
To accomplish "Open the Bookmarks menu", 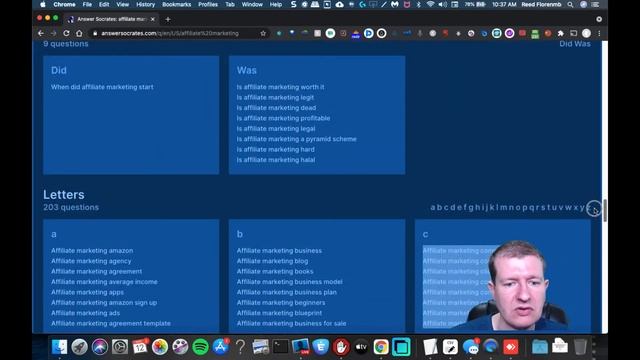I will (x=177, y=4).
